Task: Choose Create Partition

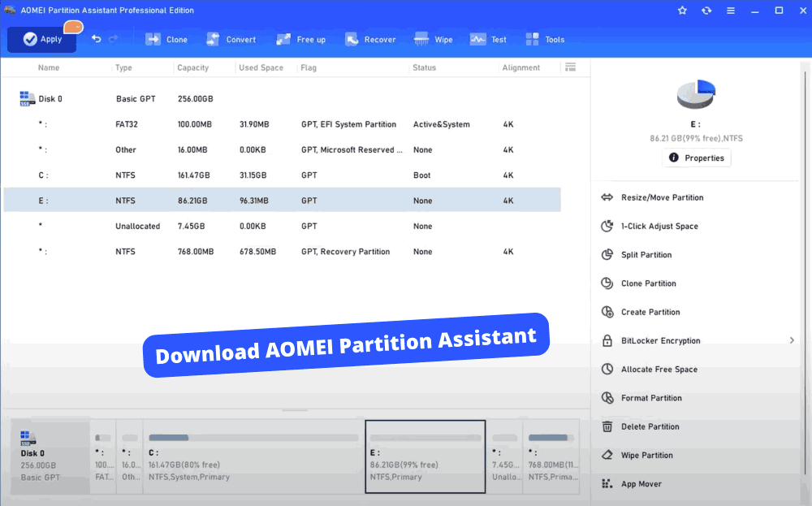Action: pos(650,313)
